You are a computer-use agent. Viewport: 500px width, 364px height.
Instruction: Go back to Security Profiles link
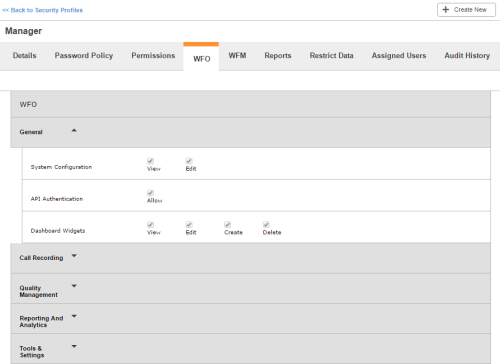click(x=43, y=10)
